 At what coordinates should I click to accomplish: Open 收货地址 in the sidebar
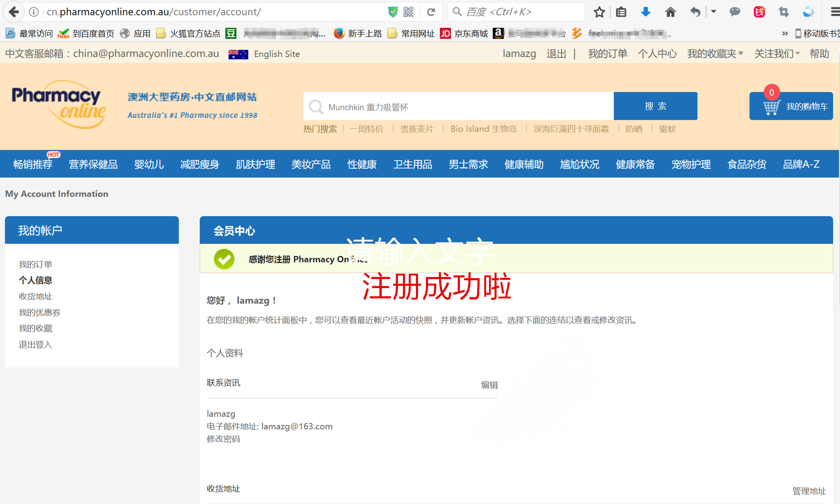35,296
